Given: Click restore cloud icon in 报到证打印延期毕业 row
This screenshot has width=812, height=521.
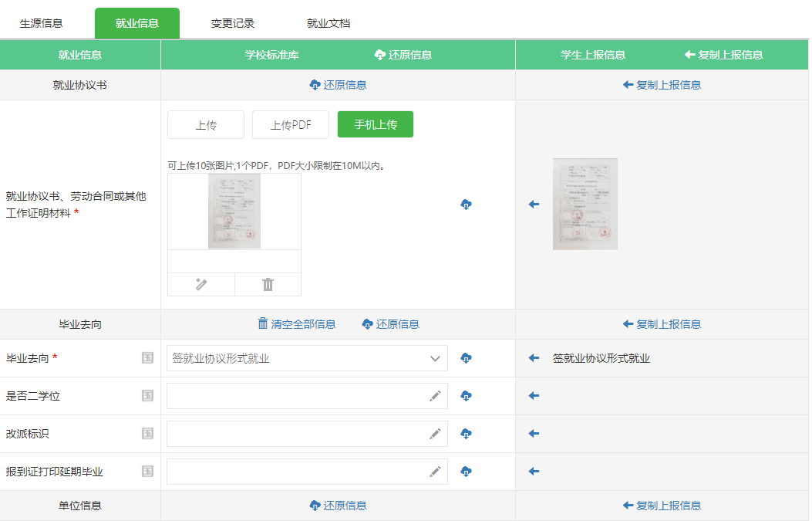Looking at the screenshot, I should 466,472.
